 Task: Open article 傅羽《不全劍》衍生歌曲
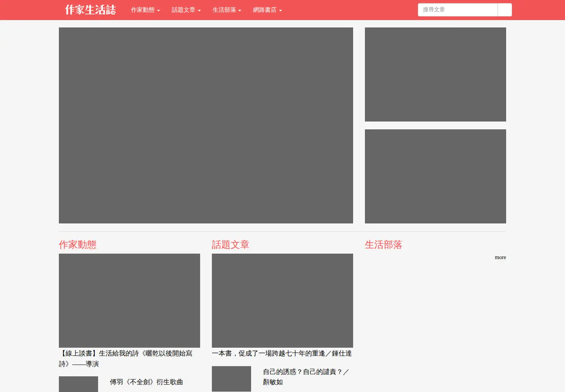146,382
